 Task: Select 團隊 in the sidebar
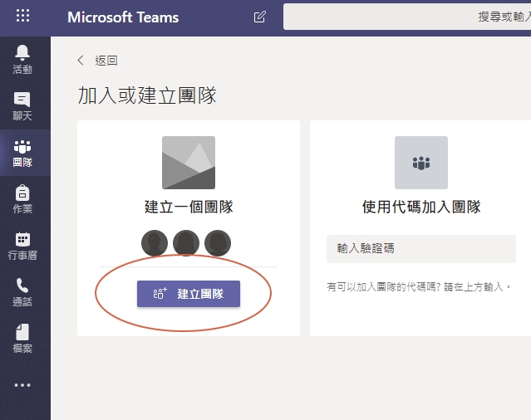pos(22,153)
